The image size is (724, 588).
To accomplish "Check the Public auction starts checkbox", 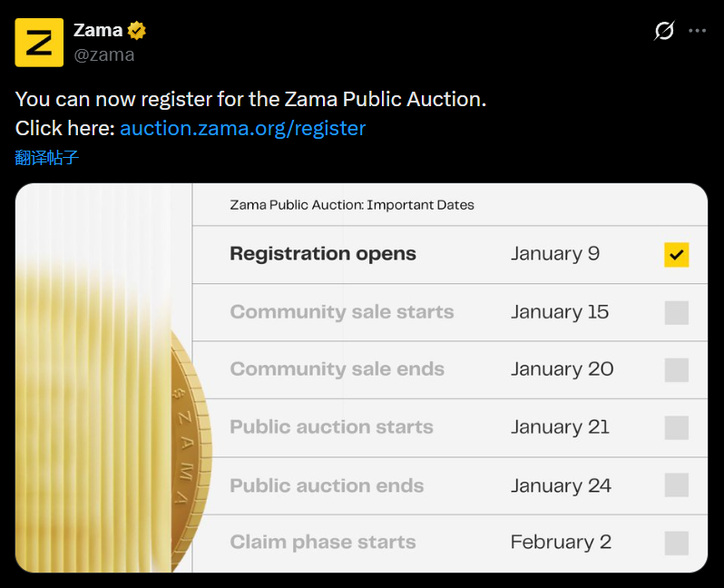I will point(676,427).
